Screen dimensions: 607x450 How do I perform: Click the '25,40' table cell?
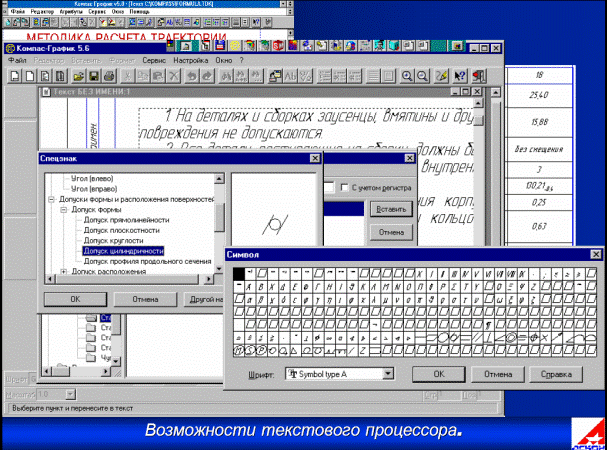pyautogui.click(x=539, y=95)
